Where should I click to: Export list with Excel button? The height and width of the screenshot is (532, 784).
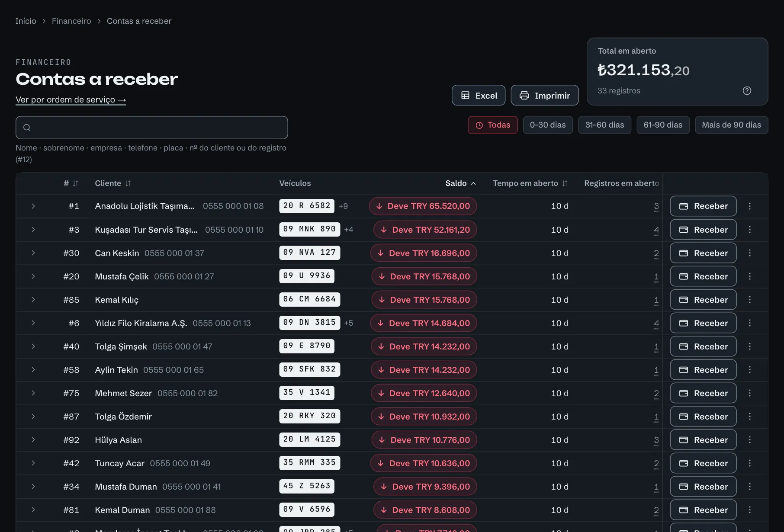point(479,95)
